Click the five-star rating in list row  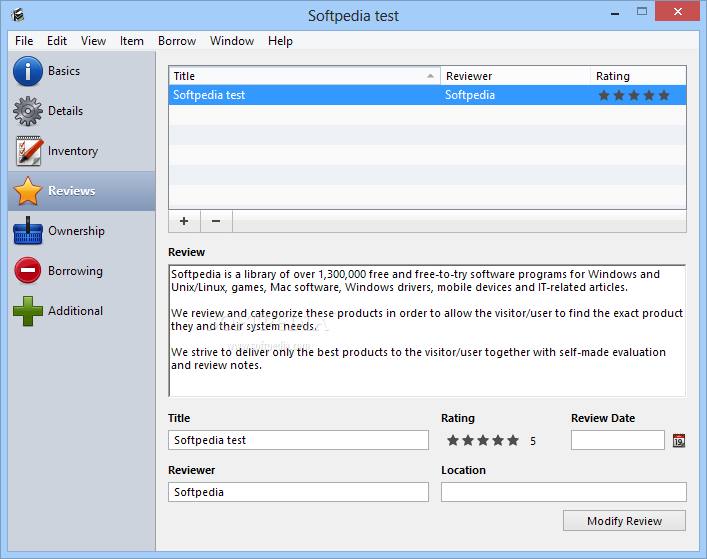(x=634, y=95)
